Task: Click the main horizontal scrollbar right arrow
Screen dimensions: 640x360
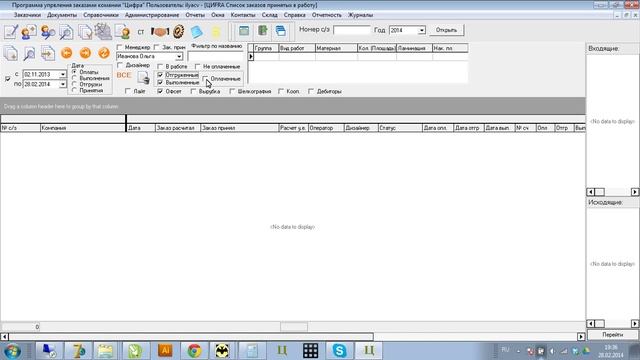Action: [581, 337]
